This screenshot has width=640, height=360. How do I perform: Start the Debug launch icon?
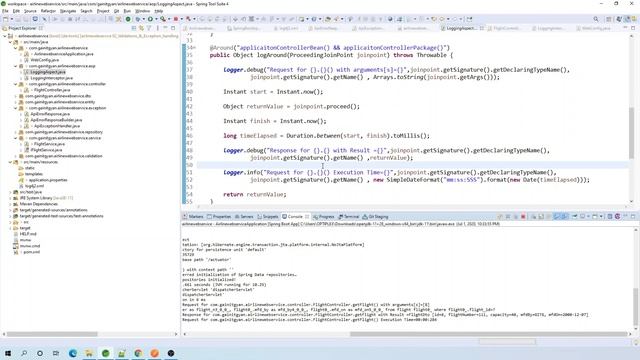point(138,19)
